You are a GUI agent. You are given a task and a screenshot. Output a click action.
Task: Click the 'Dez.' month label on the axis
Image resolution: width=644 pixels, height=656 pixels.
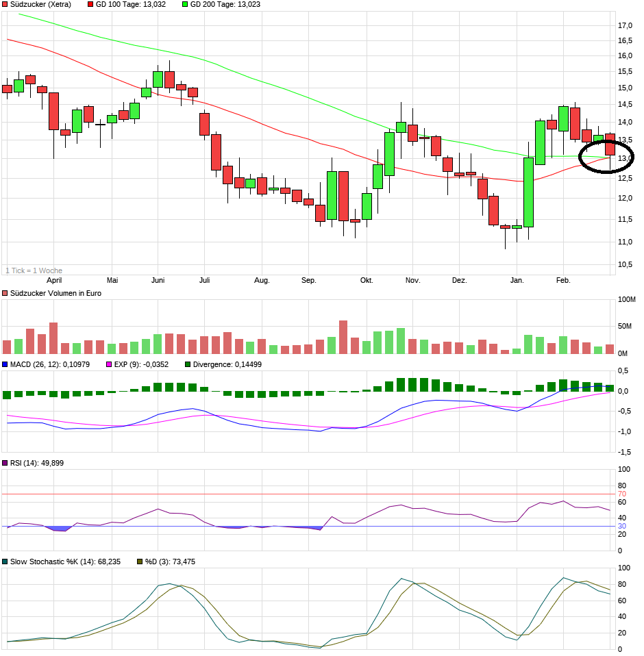point(459,280)
